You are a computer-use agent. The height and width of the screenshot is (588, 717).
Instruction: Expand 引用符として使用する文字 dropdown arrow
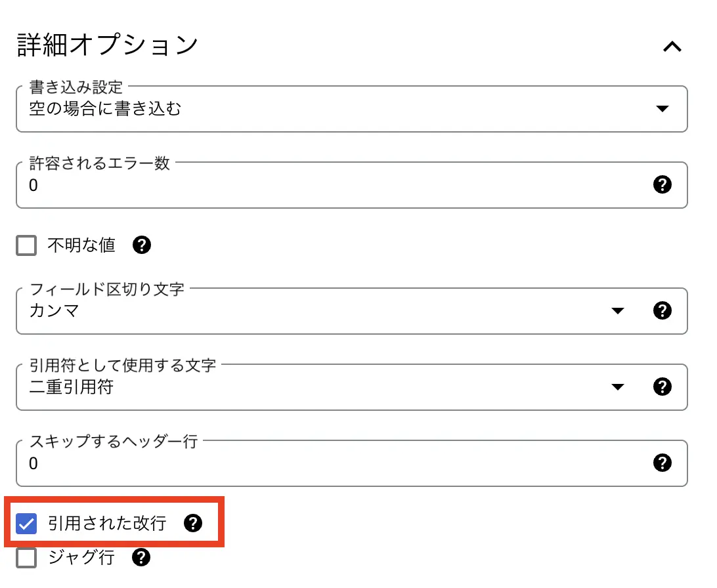(x=618, y=387)
